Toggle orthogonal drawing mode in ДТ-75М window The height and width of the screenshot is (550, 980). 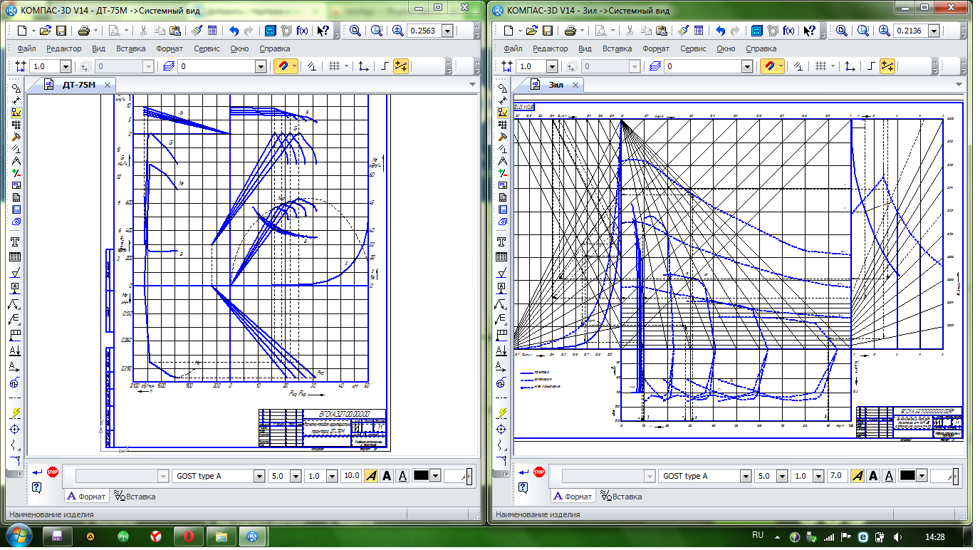point(385,66)
